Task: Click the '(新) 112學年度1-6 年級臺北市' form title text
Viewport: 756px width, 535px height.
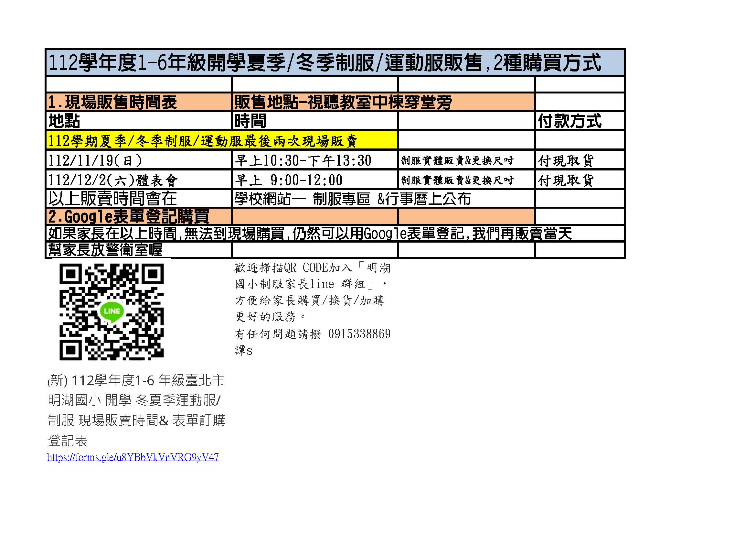Action: (x=136, y=381)
